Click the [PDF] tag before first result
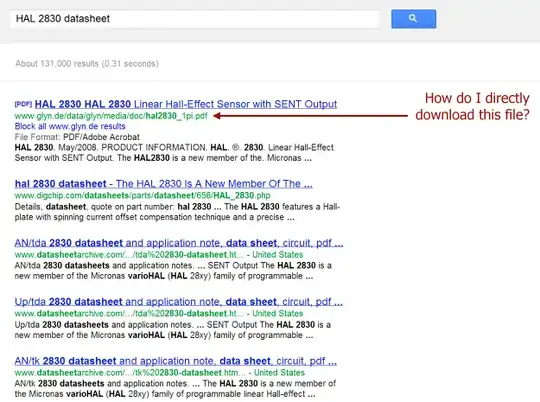 click(x=23, y=104)
